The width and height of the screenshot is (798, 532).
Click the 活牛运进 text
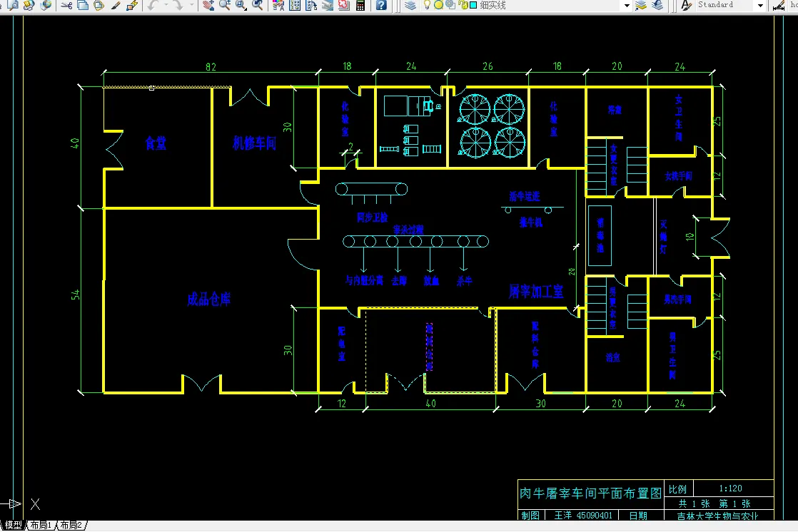tap(525, 196)
